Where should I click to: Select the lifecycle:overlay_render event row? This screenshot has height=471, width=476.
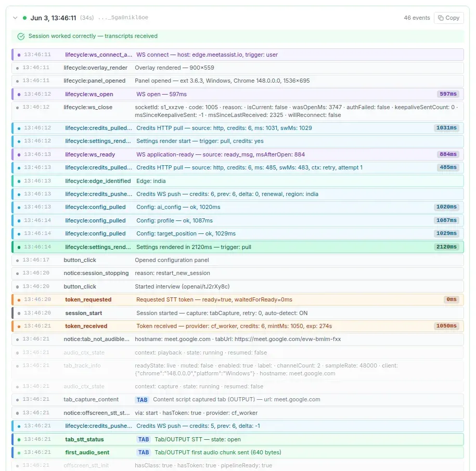238,68
